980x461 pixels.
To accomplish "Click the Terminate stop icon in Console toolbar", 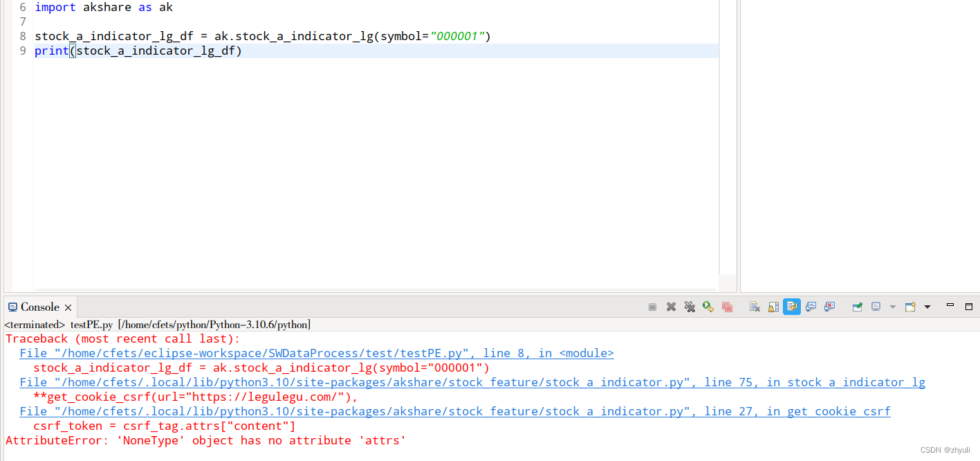I will click(x=652, y=307).
